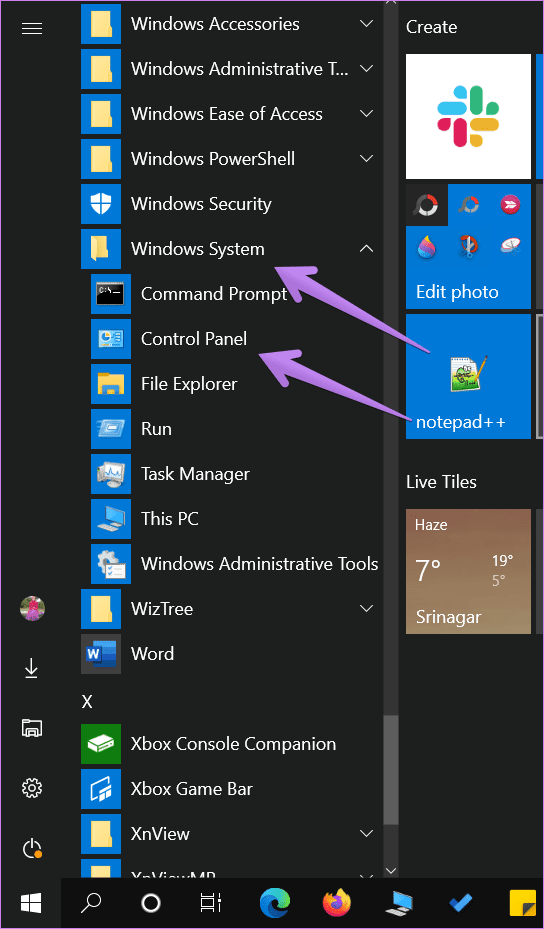Open Xbox Console Companion
Image resolution: width=544 pixels, height=929 pixels.
(232, 744)
